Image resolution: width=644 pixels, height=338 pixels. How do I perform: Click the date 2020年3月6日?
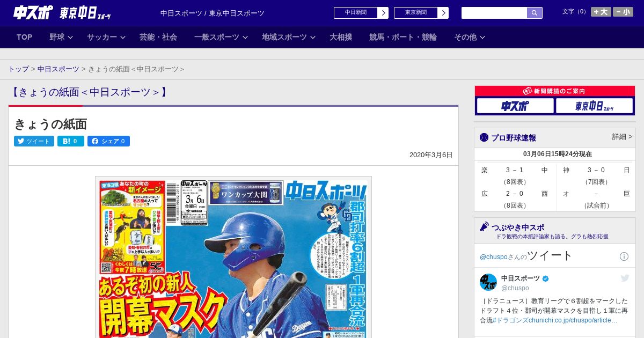pos(431,155)
